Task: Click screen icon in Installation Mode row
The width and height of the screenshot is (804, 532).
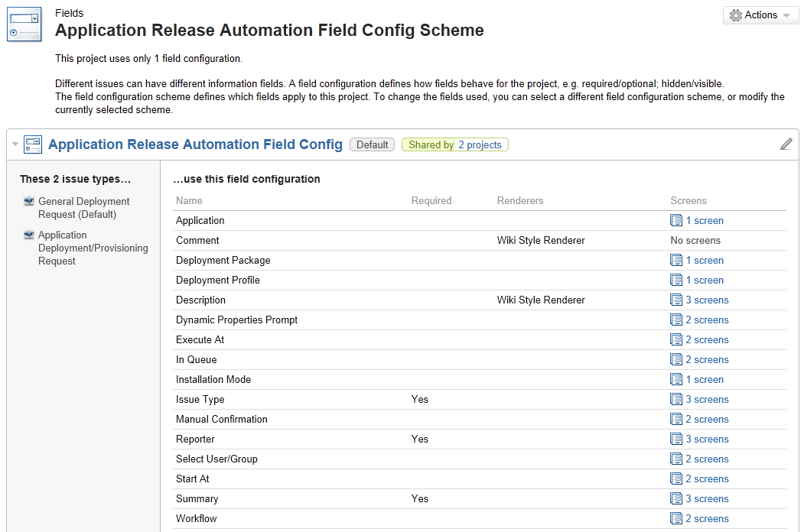Action: pyautogui.click(x=675, y=380)
